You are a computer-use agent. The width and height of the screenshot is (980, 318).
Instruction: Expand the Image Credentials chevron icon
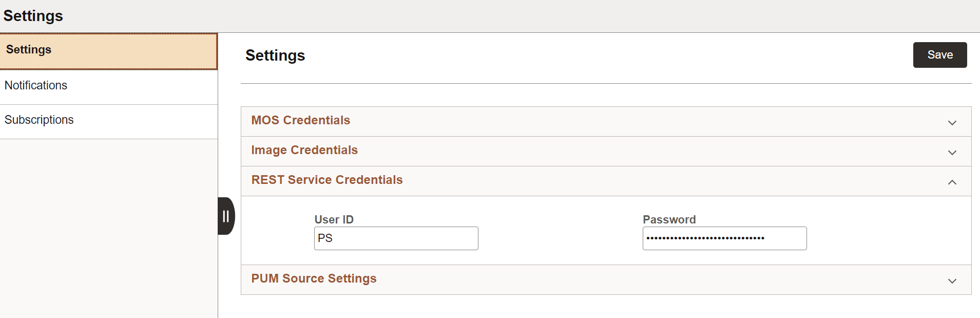pyautogui.click(x=952, y=152)
